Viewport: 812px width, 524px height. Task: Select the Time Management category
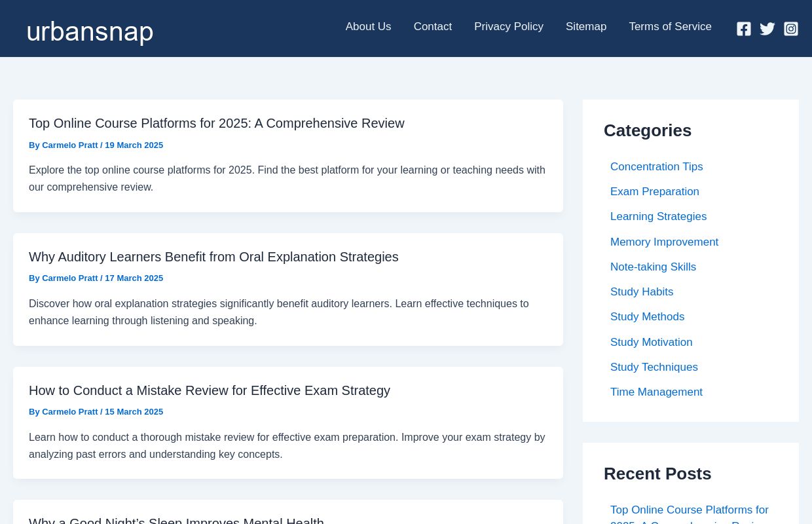656,392
